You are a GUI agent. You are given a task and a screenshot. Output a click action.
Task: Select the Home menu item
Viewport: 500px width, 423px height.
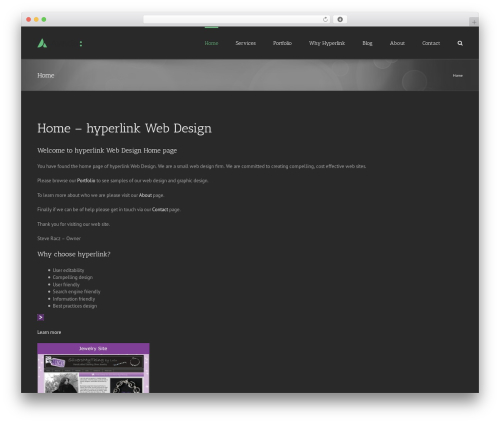pos(211,43)
